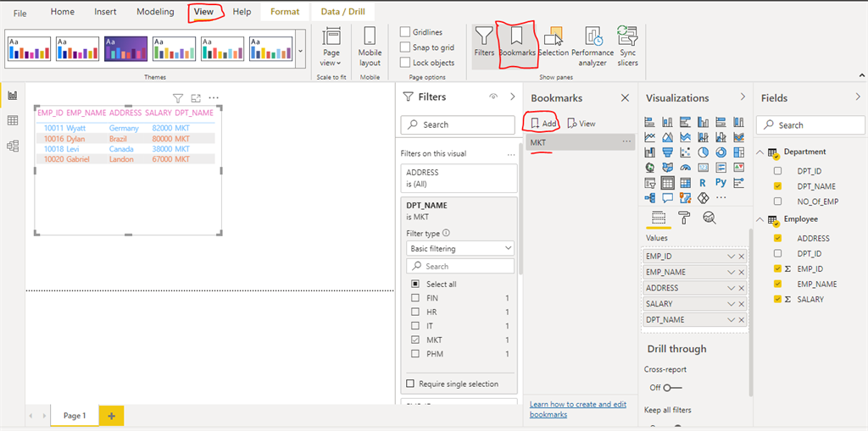Open the Selection pane from ribbon
Screen dimensions: 868x431
[553, 42]
